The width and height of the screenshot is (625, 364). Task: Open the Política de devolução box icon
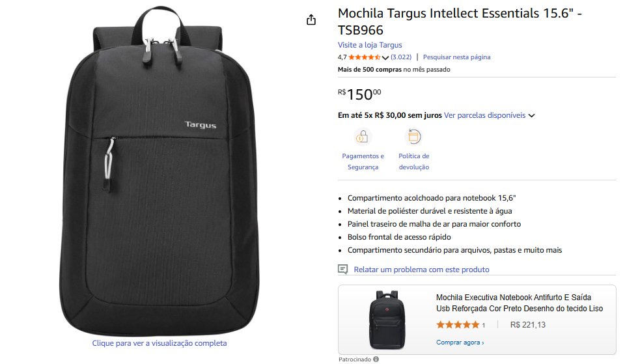pyautogui.click(x=414, y=137)
